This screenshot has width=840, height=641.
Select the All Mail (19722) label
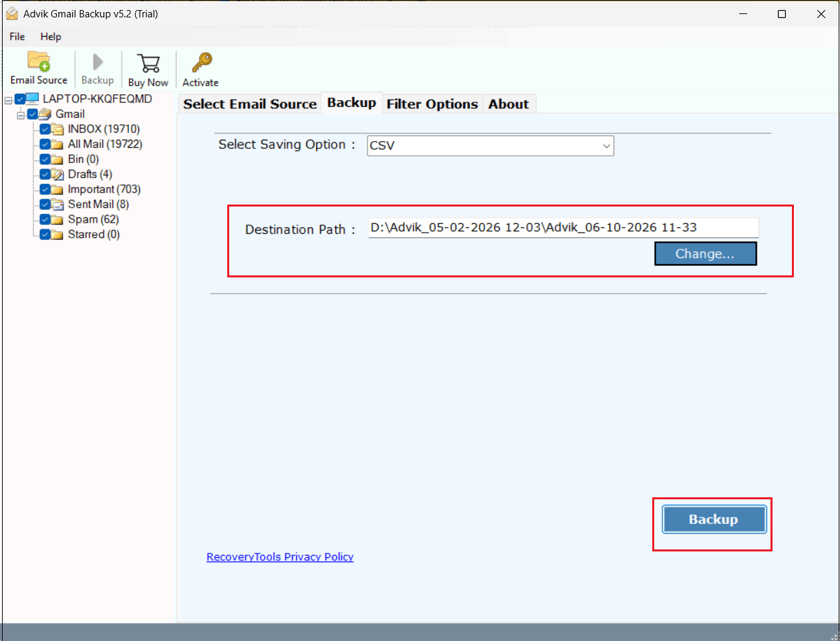[105, 144]
